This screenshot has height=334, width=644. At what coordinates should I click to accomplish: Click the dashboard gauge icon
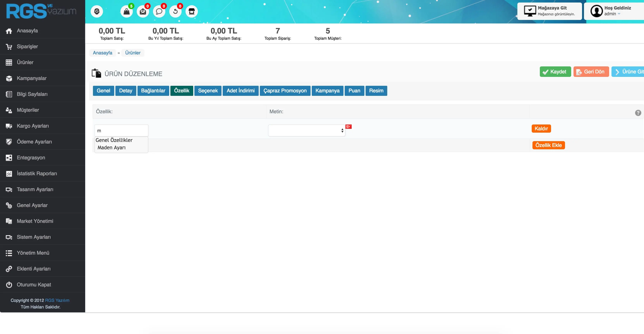tap(97, 11)
